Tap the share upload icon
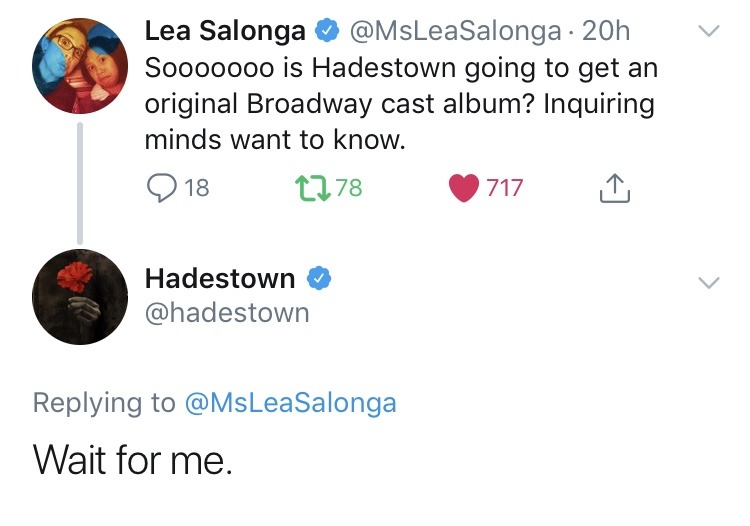Screen dimensions: 750x526 [x=615, y=187]
